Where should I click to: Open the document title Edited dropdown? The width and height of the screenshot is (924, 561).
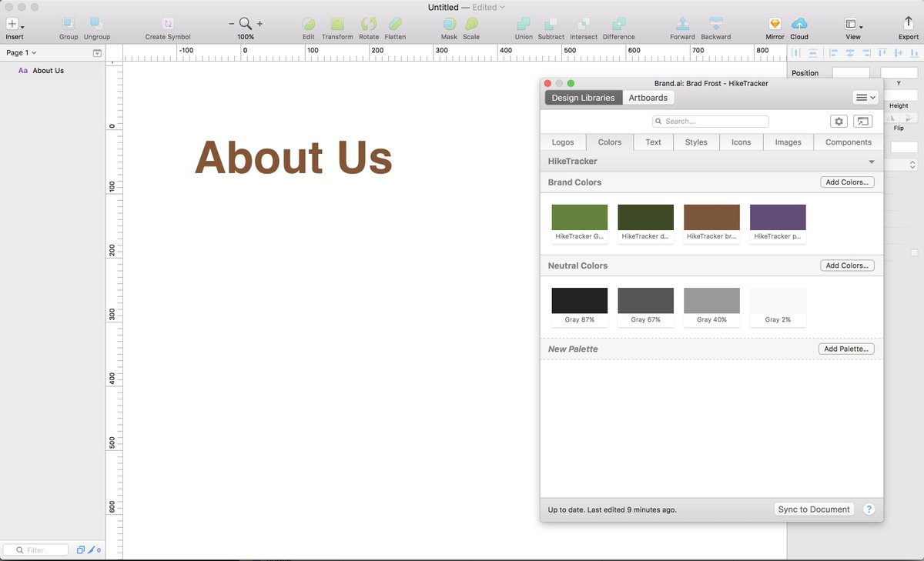point(489,7)
